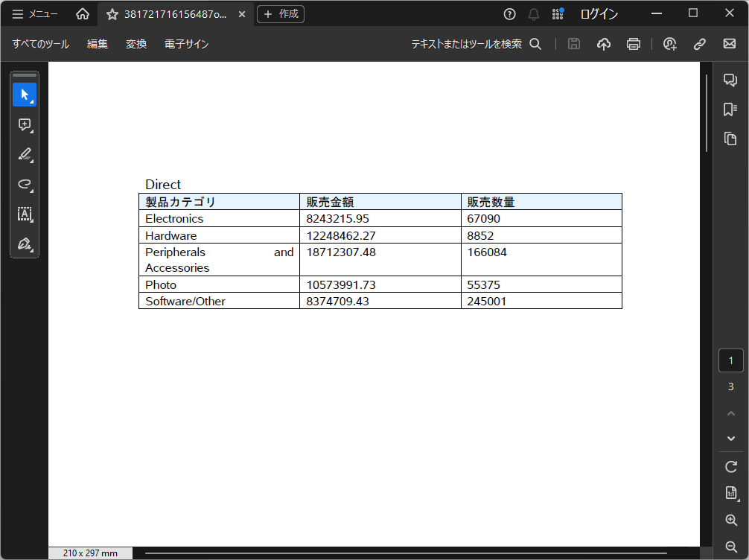This screenshot has width=749, height=560.
Task: Click the Direct heading text
Action: (x=163, y=185)
